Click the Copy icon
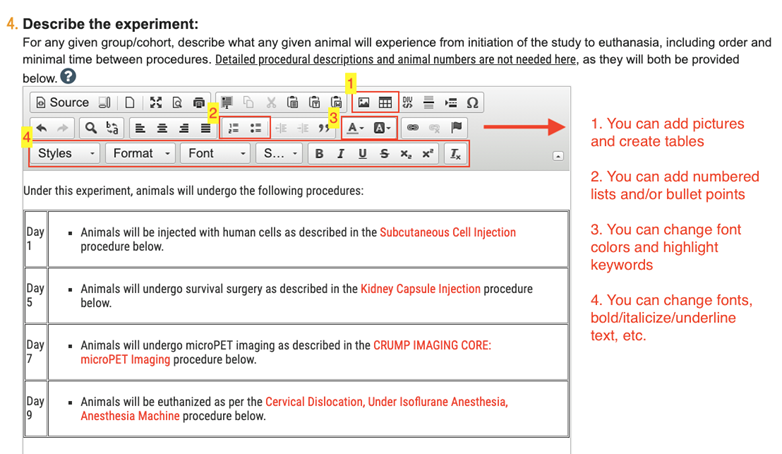This screenshot has width=782, height=454. coord(248,102)
